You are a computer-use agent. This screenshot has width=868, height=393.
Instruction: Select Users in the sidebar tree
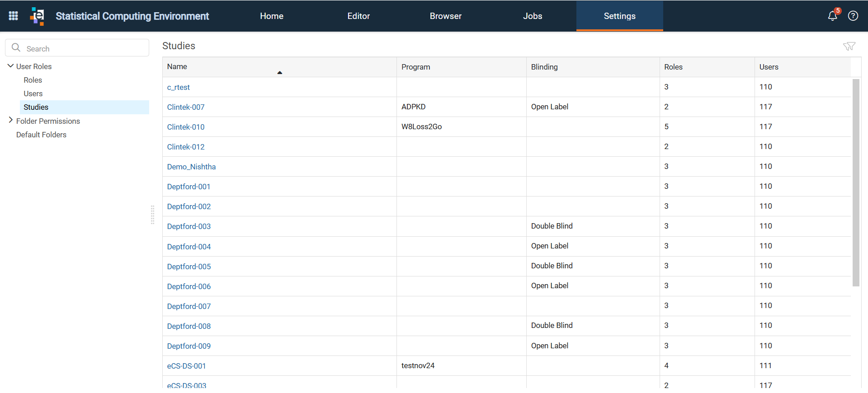point(33,94)
